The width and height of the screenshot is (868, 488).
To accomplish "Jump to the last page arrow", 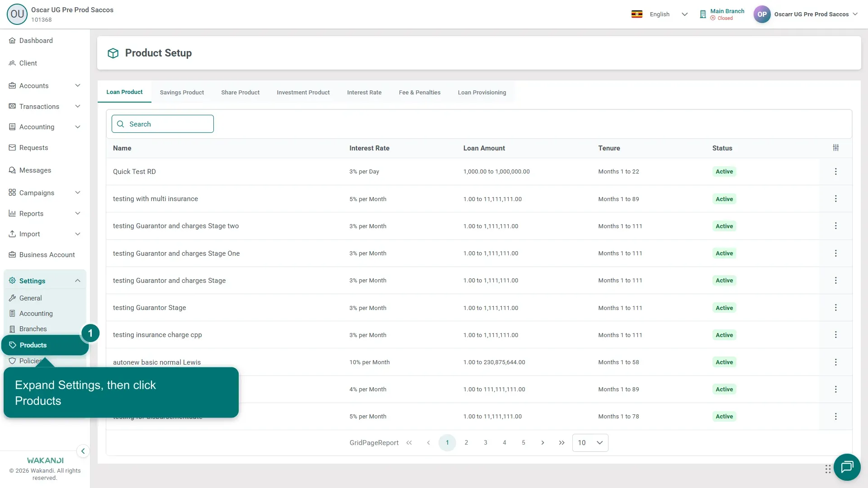I will pyautogui.click(x=561, y=443).
